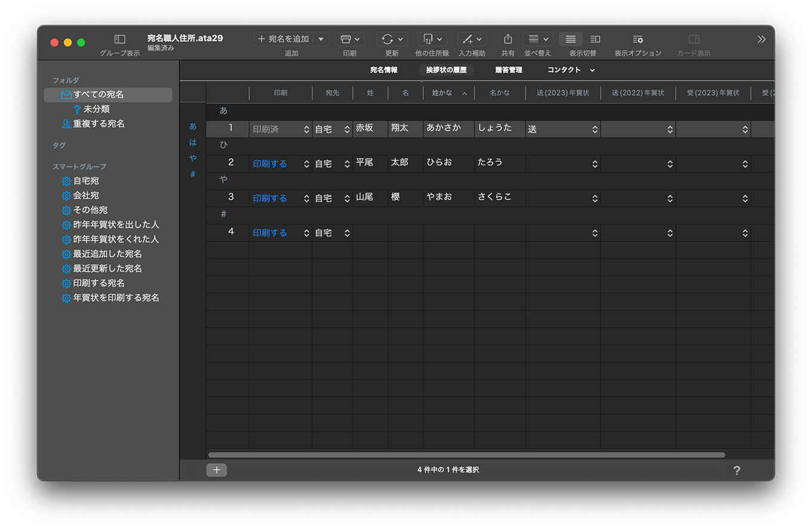Switch to the 宛名情報 tab
The image size is (812, 530).
[x=384, y=70]
